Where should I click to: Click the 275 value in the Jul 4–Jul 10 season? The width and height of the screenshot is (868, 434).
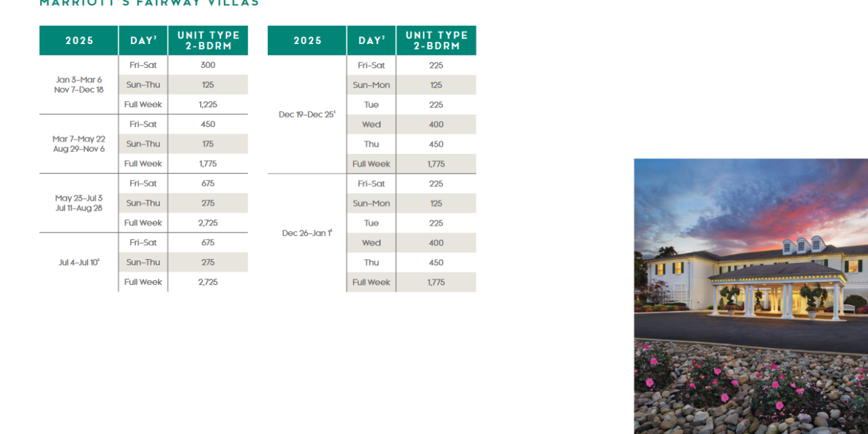[208, 262]
